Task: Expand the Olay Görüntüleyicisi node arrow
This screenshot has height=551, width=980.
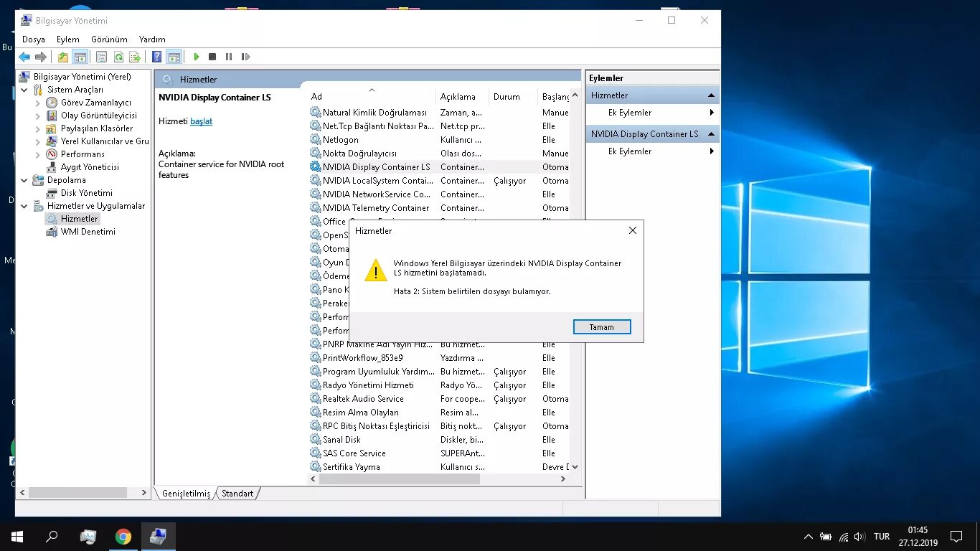Action: pyautogui.click(x=37, y=116)
